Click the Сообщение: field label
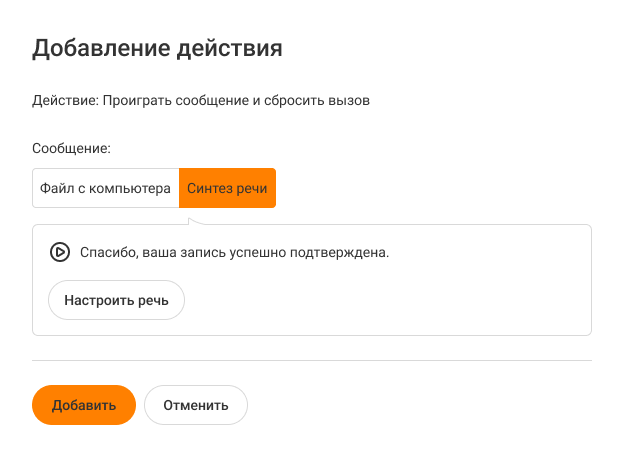This screenshot has width=624, height=457. (x=71, y=148)
